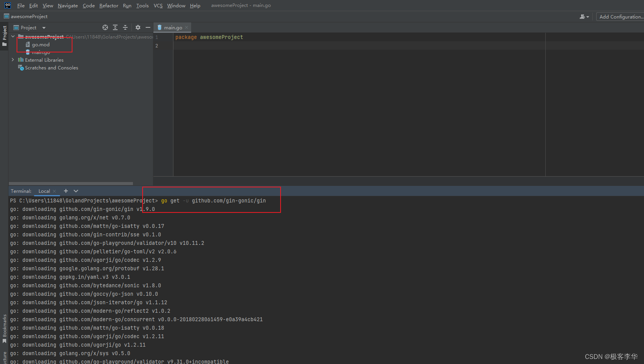Select go.mod file in project tree
644x364 pixels.
(x=41, y=45)
